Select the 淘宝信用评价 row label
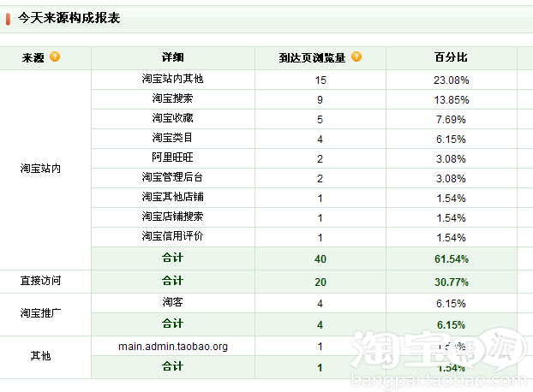 (x=172, y=236)
